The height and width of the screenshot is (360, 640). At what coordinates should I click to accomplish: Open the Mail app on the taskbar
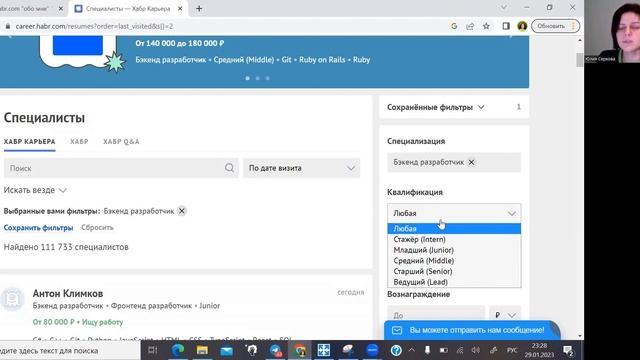pyautogui.click(x=227, y=350)
